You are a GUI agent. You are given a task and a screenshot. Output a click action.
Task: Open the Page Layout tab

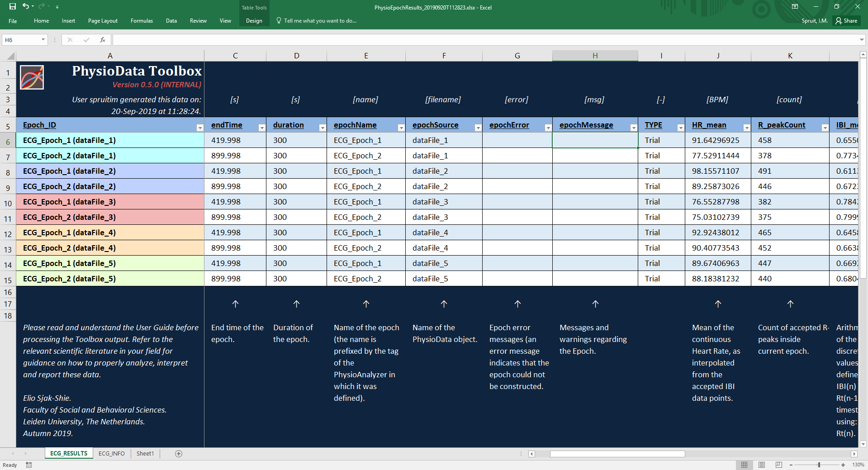103,21
